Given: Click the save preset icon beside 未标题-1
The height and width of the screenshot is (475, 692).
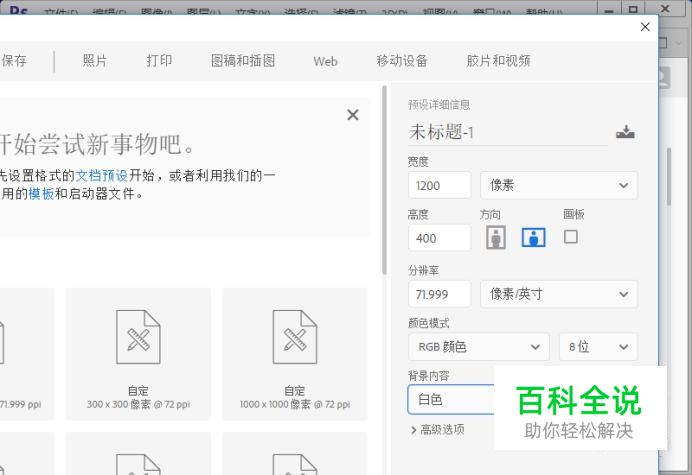Looking at the screenshot, I should point(625,132).
